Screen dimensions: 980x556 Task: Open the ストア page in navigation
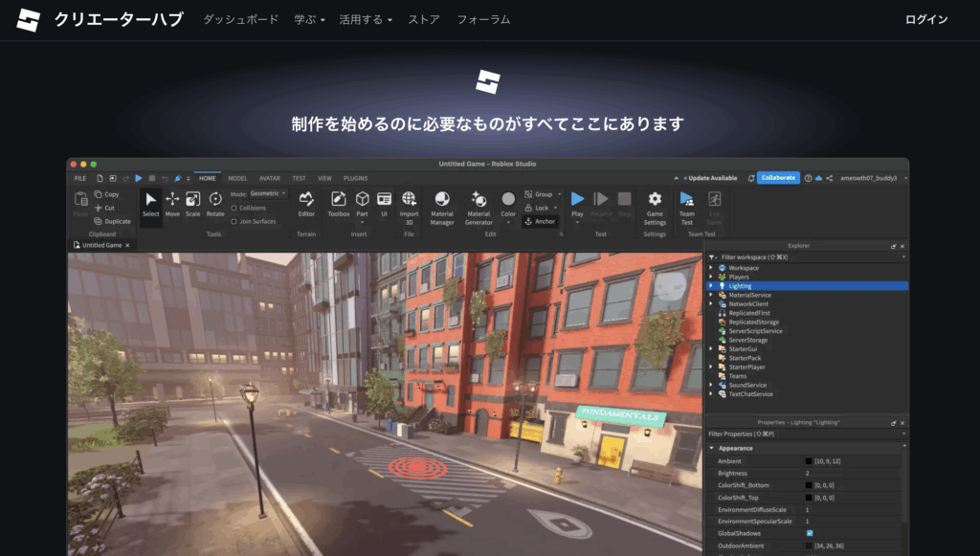(424, 19)
